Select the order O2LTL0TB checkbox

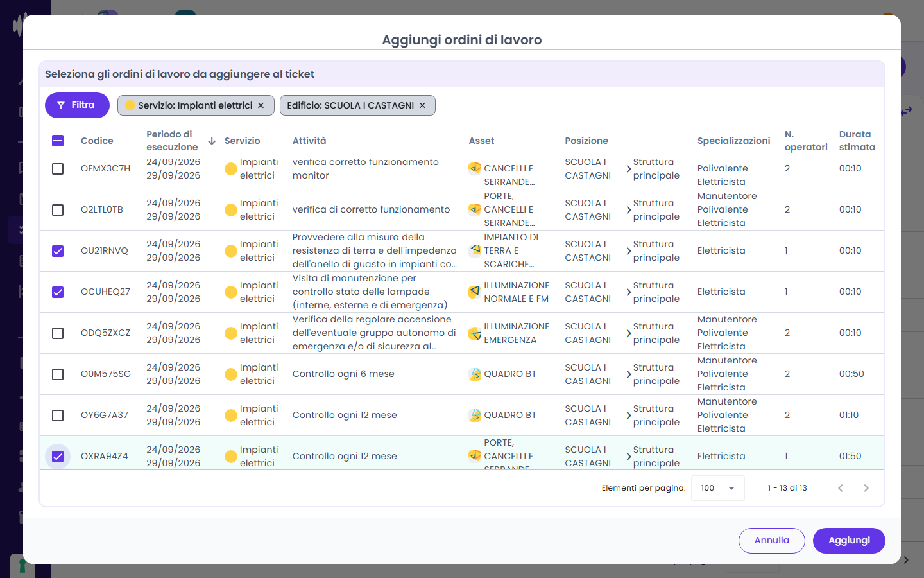(x=58, y=210)
